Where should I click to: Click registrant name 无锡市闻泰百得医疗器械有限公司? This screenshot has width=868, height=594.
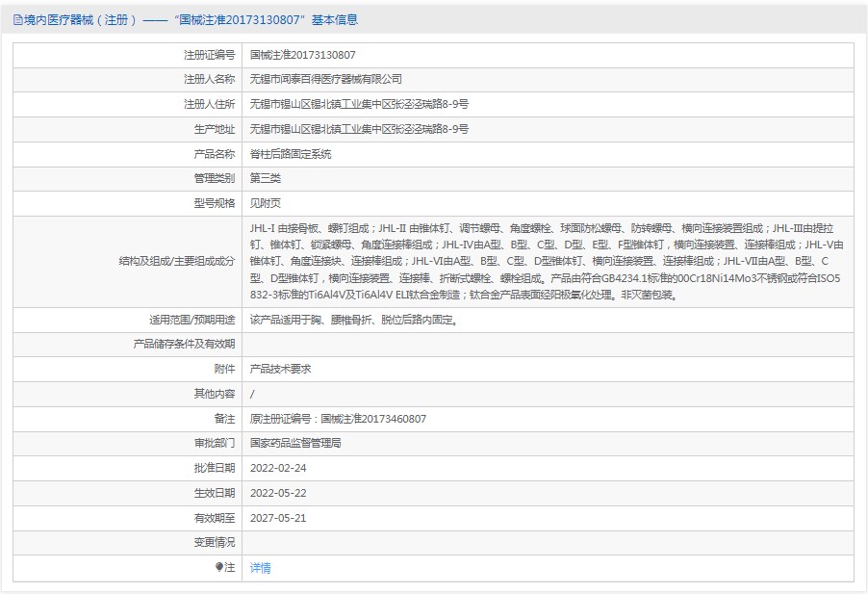coord(325,79)
